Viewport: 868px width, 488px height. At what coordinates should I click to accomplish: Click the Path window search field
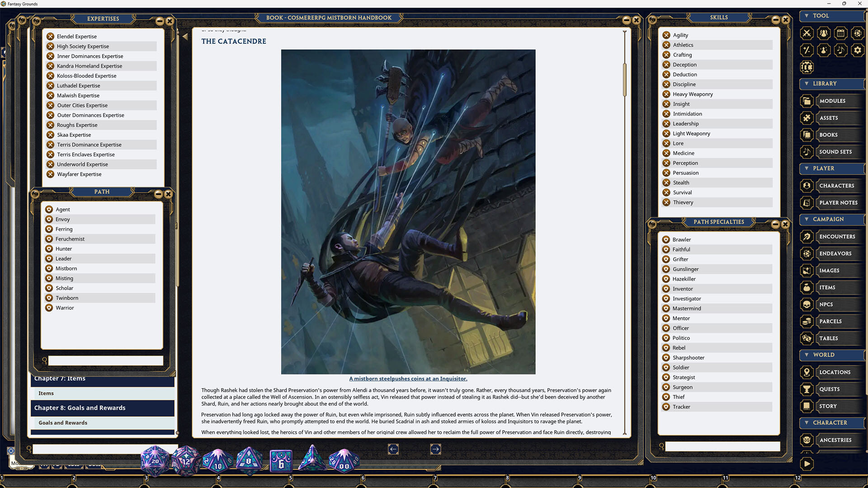[x=106, y=361]
